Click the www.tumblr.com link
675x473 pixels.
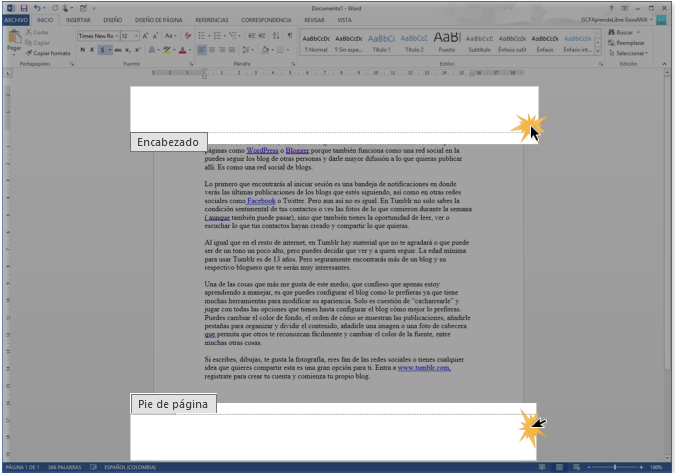tap(423, 368)
